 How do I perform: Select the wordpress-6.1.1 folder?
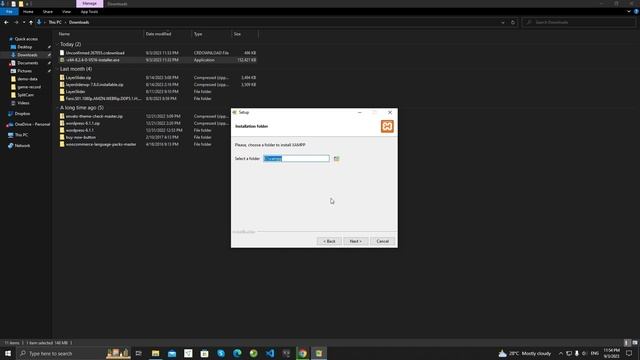click(80, 130)
